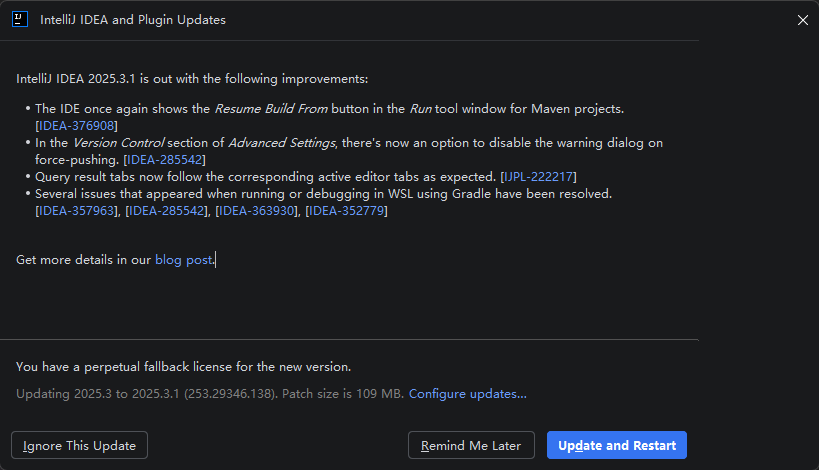This screenshot has height=470, width=819.
Task: Choose Remind Me Later
Action: [x=471, y=446]
